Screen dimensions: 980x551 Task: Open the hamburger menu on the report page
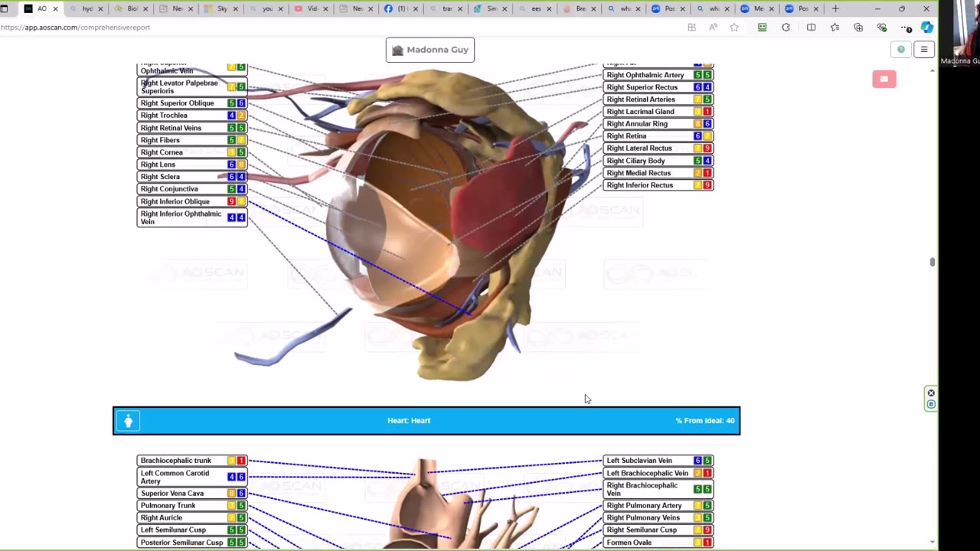pos(924,50)
